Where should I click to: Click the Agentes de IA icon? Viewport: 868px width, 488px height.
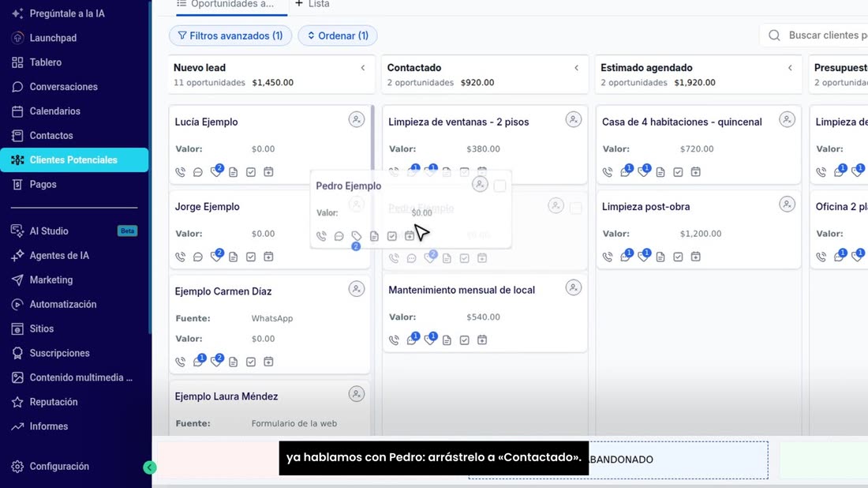tap(17, 255)
